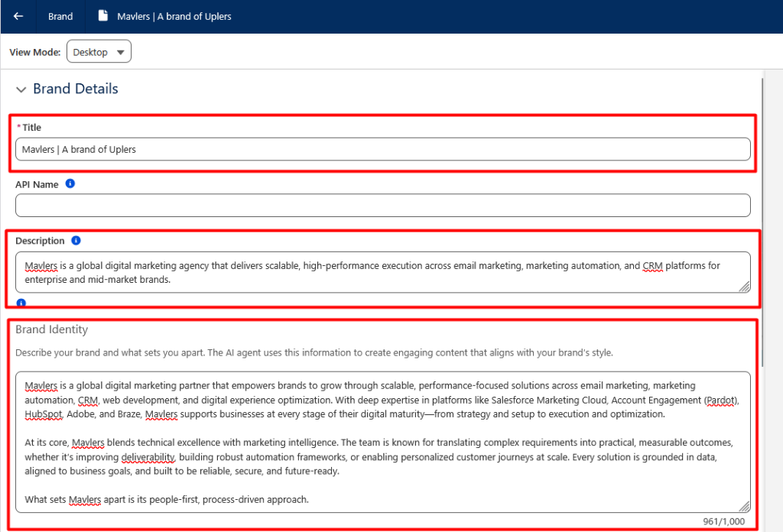Click the document icon beside Mavlers title

pos(103,16)
